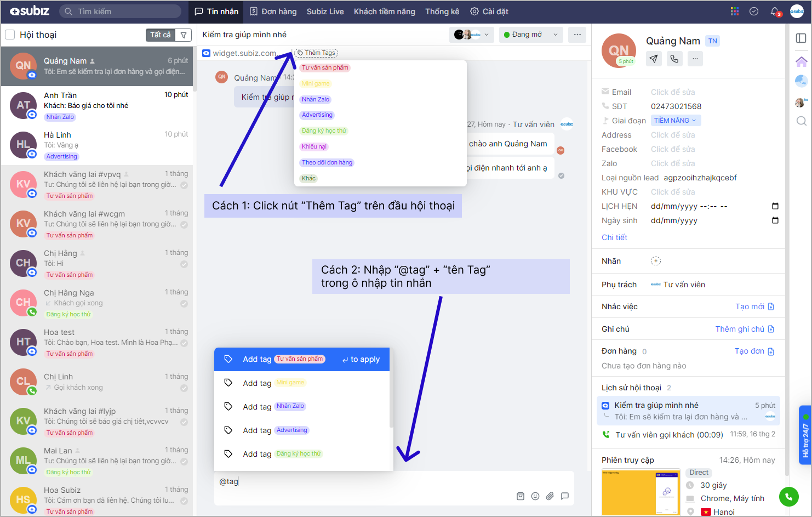Click the Thêm Tags button

[x=316, y=53]
